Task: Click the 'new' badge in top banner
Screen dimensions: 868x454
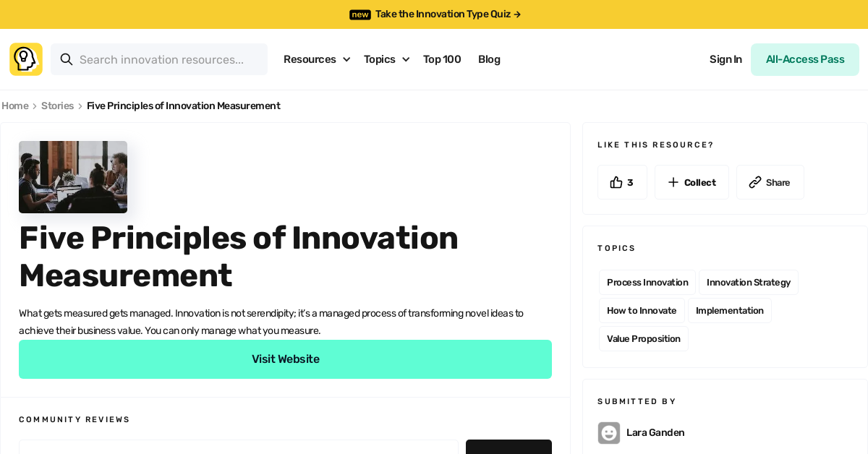Action: (359, 14)
